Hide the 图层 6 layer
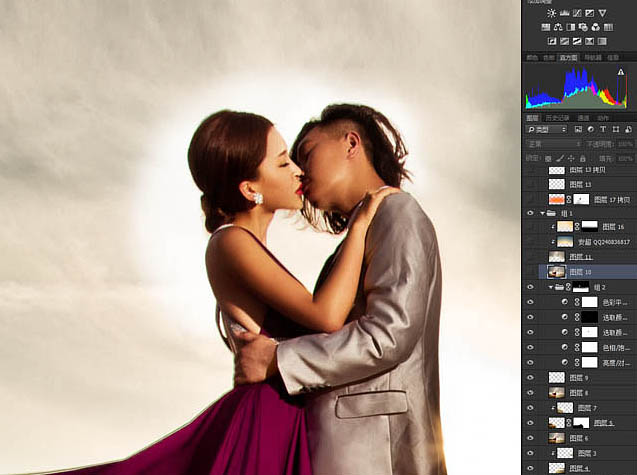Viewport: 637px width, 475px height. (x=530, y=438)
